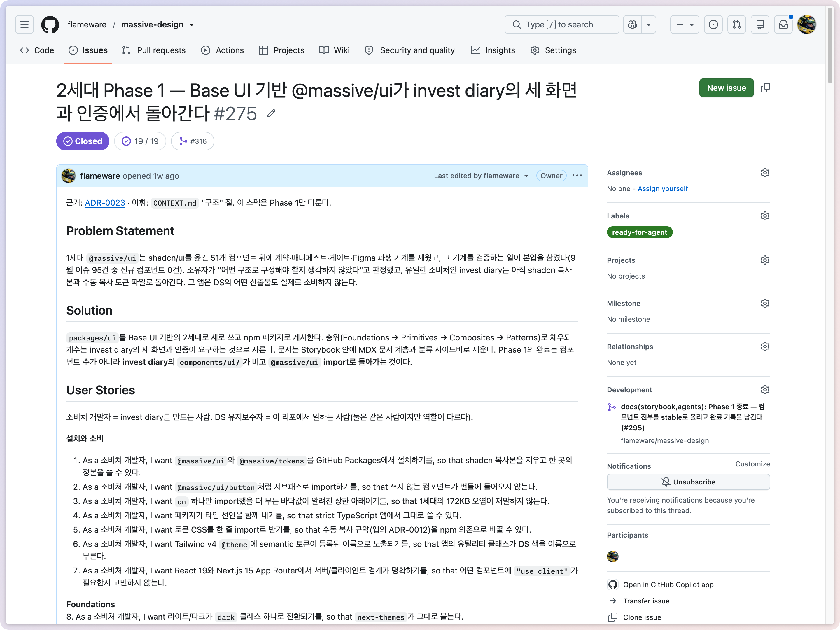
Task: Open user profile avatar menu
Action: point(807,25)
